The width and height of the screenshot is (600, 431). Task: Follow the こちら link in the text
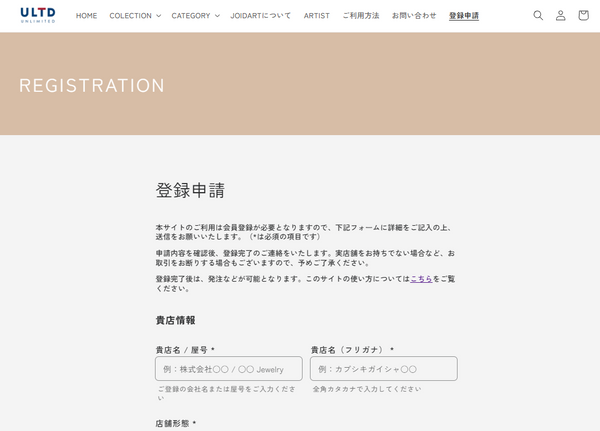[421, 279]
